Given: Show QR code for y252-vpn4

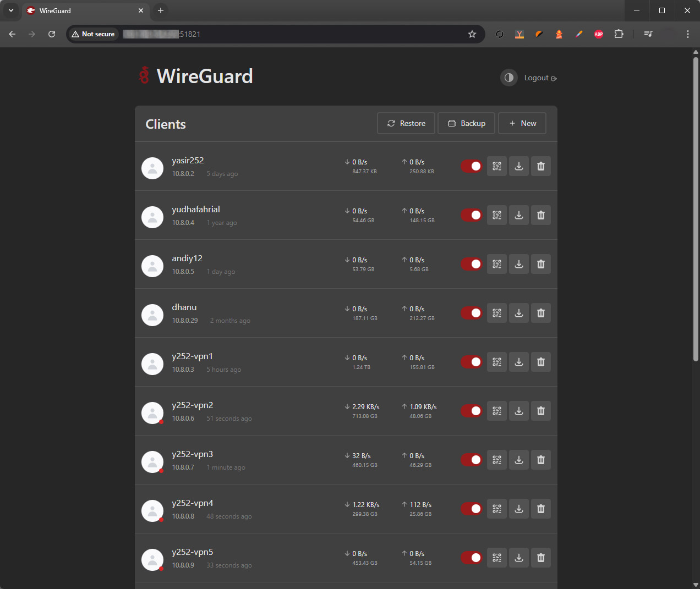Looking at the screenshot, I should coord(497,509).
